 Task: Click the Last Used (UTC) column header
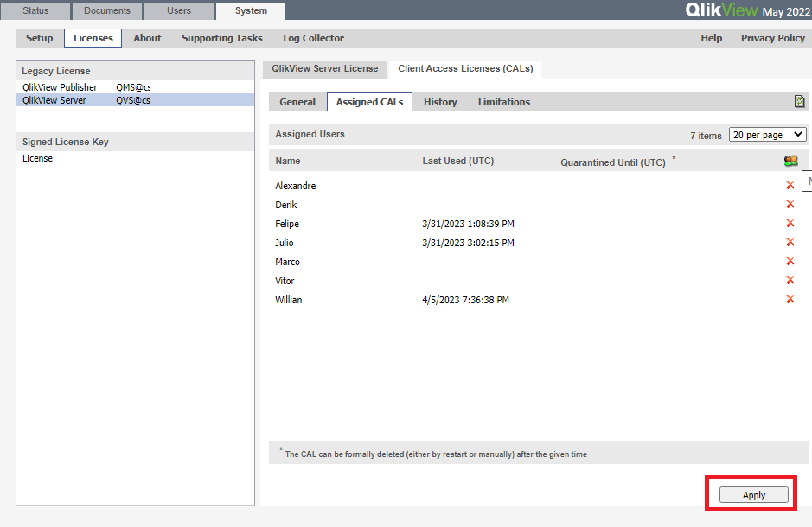pyautogui.click(x=457, y=161)
